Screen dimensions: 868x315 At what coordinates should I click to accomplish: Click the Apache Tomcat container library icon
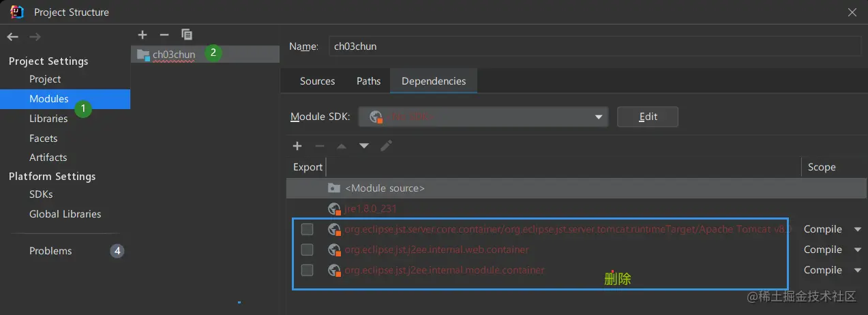[x=334, y=230]
